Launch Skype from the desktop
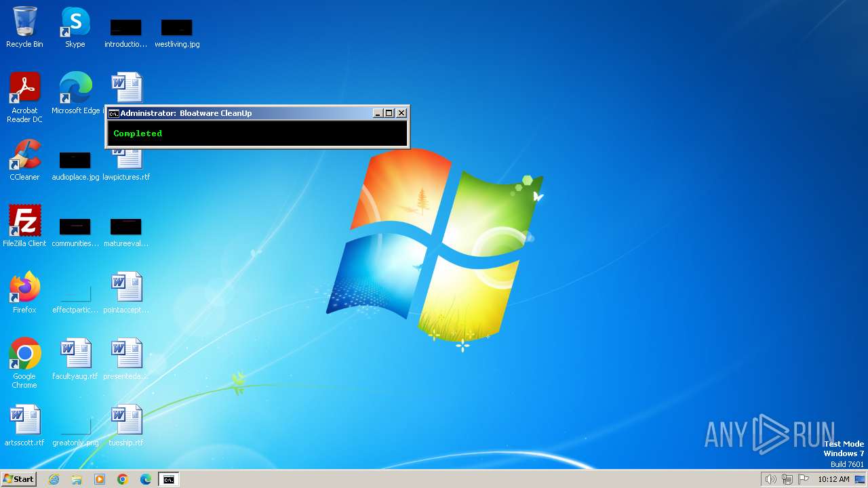Viewport: 868px width, 488px height. [75, 27]
